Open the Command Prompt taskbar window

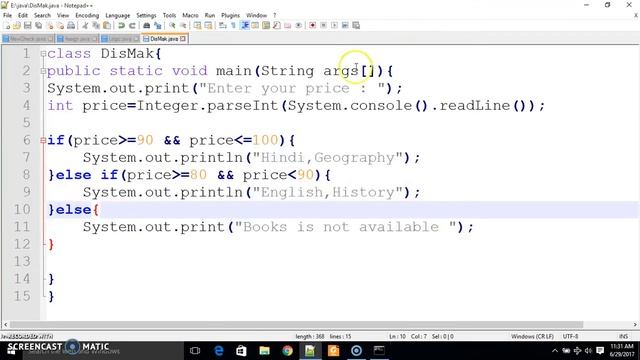(x=379, y=351)
